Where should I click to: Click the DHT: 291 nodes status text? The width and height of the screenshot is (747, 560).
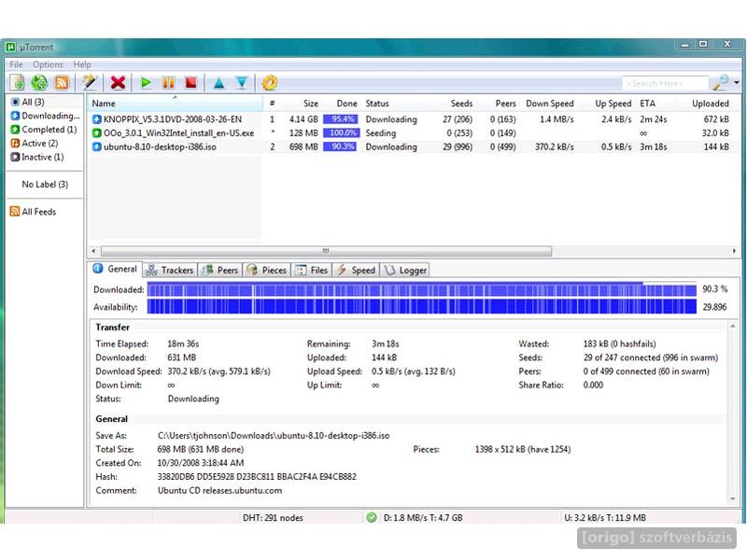(x=273, y=518)
